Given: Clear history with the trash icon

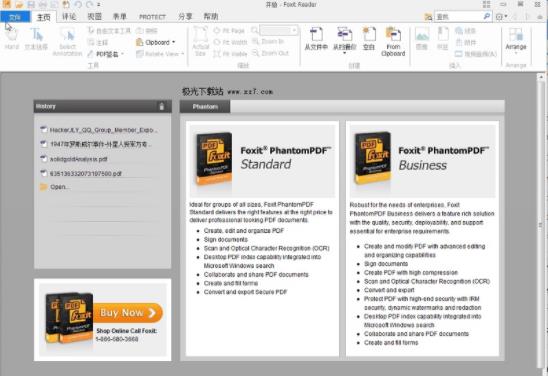Looking at the screenshot, I should click(x=161, y=106).
